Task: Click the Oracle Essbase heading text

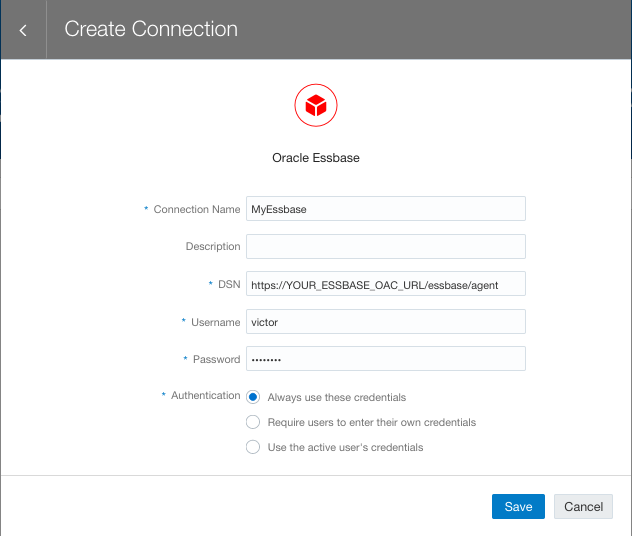Action: pyautogui.click(x=316, y=158)
